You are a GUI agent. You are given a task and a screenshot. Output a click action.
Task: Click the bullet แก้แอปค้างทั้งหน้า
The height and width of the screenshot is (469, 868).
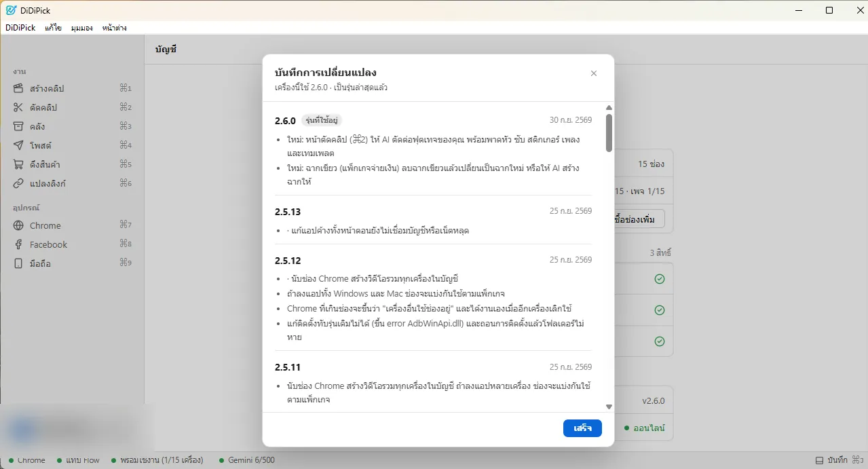379,231
